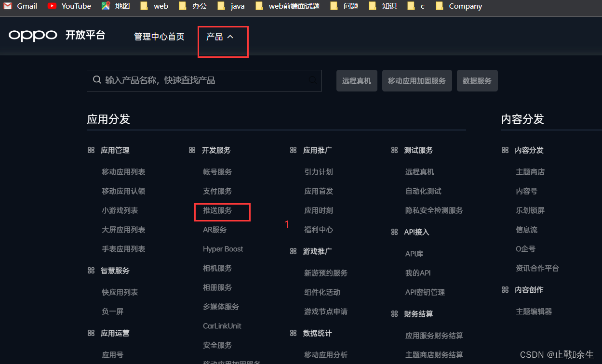Open the java bookmarks folder icon

pos(221,6)
